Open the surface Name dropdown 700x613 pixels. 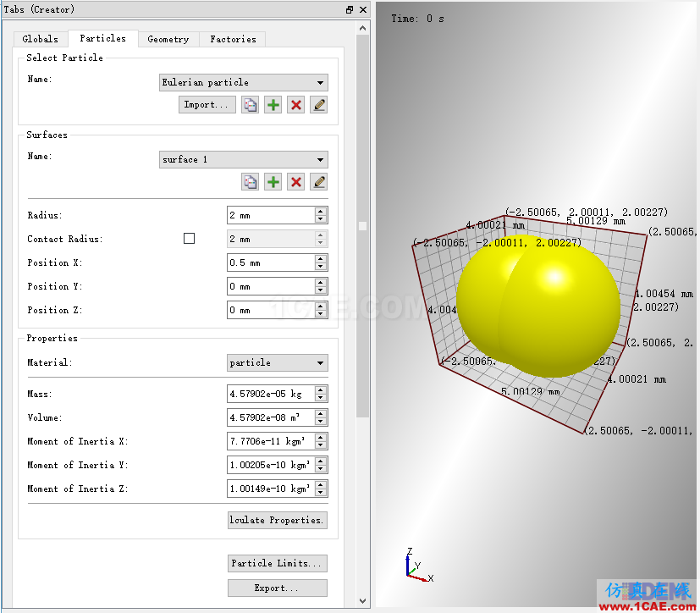coord(243,159)
